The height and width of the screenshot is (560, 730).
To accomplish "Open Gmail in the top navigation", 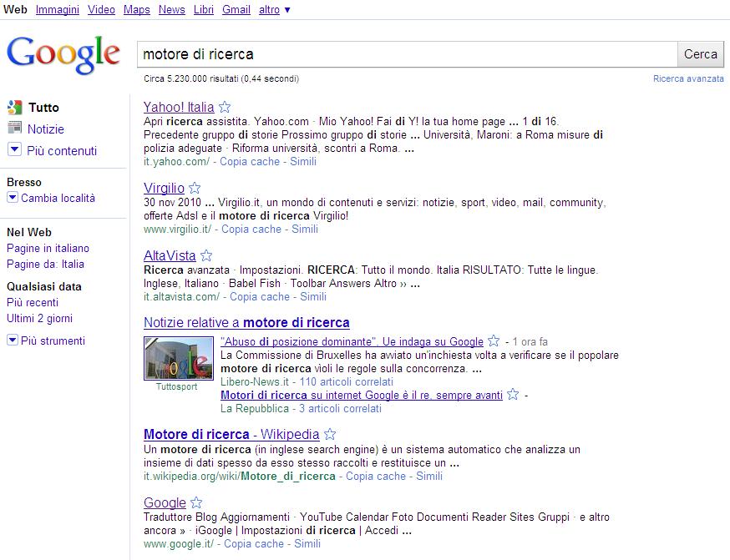I will coord(236,9).
